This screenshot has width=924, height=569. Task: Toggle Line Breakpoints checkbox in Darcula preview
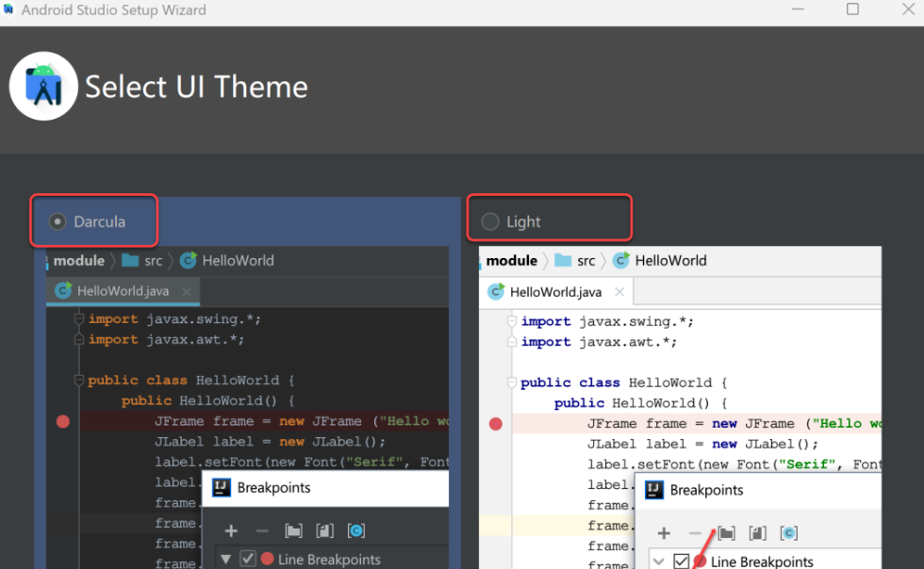(248, 559)
